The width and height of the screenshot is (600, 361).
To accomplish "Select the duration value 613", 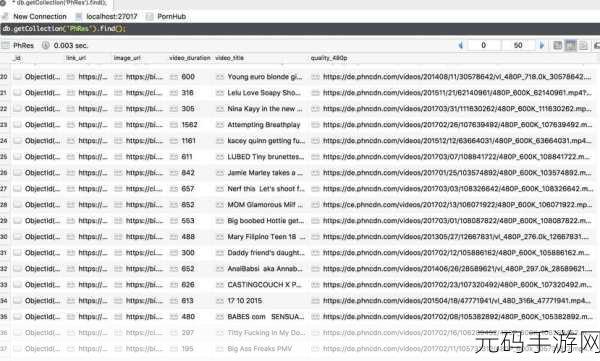I will [x=188, y=301].
